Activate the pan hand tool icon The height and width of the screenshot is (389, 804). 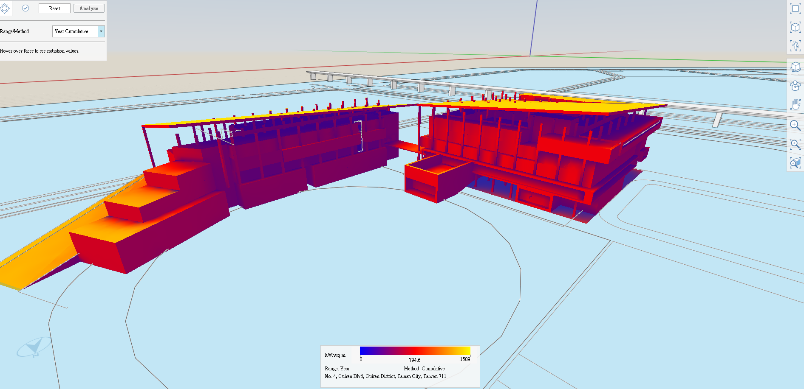[795, 105]
